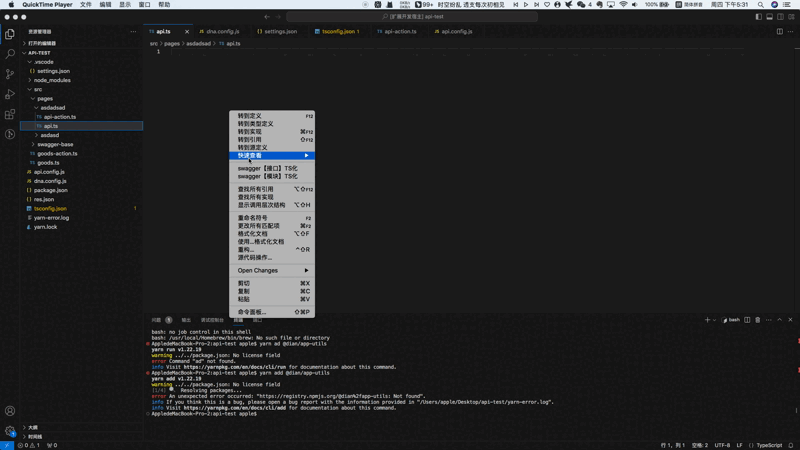Open the Extensions view
800x450 pixels.
click(x=10, y=114)
